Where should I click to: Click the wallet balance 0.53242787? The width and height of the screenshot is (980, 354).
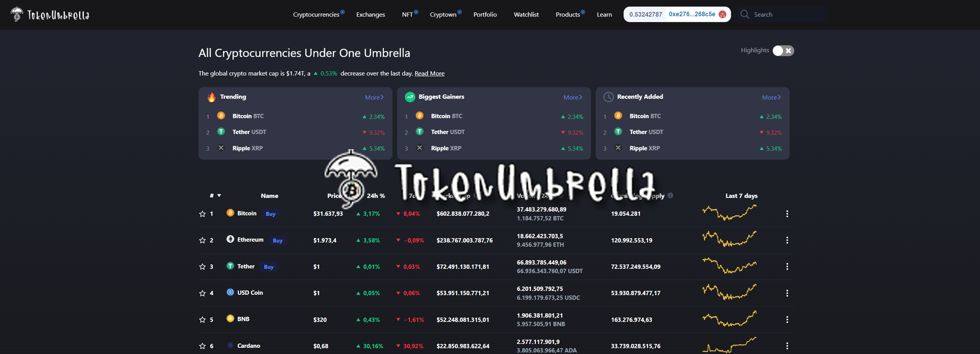646,14
